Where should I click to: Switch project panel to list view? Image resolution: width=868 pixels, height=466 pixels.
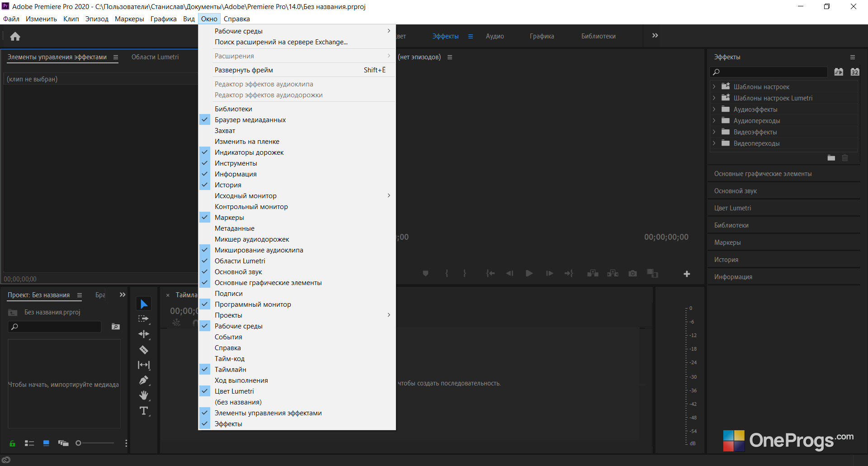point(29,443)
